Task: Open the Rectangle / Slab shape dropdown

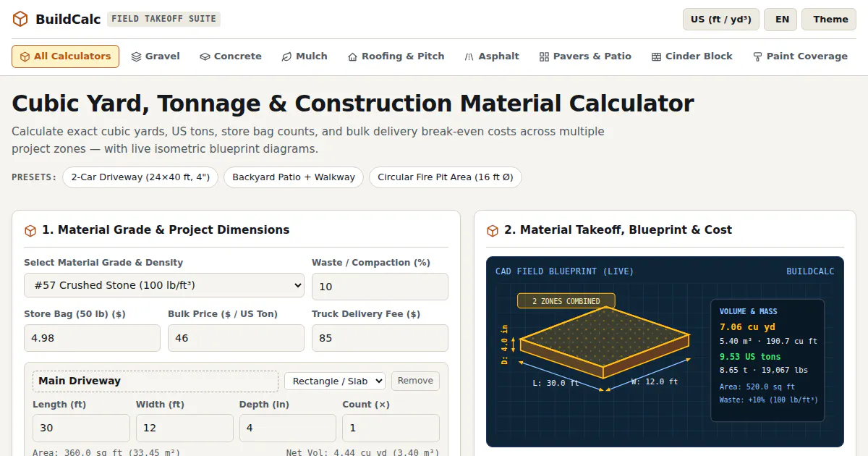Action: [x=335, y=381]
